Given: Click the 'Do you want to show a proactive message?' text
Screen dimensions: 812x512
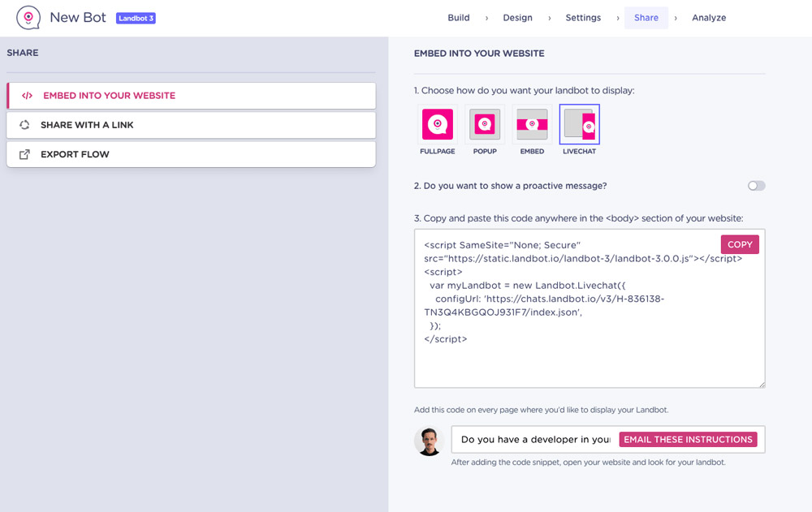Looking at the screenshot, I should tap(510, 186).
